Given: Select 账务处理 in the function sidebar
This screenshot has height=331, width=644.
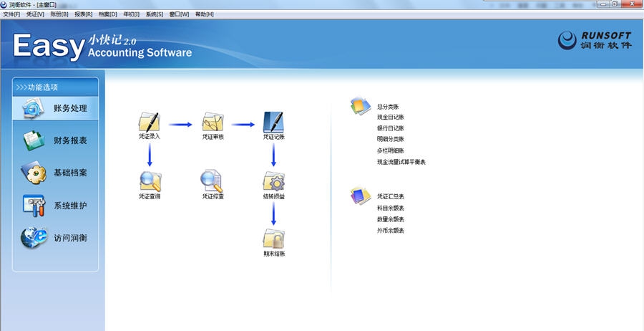Looking at the screenshot, I should (55, 109).
